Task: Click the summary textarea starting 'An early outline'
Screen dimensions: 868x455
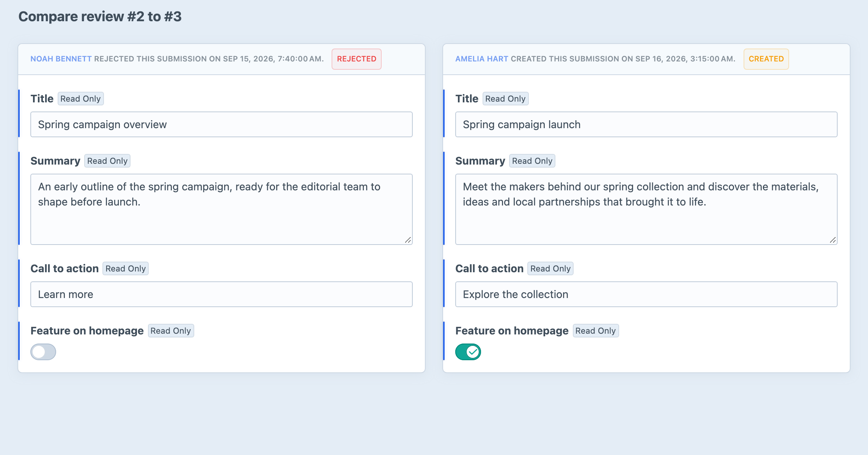Action: (x=222, y=209)
